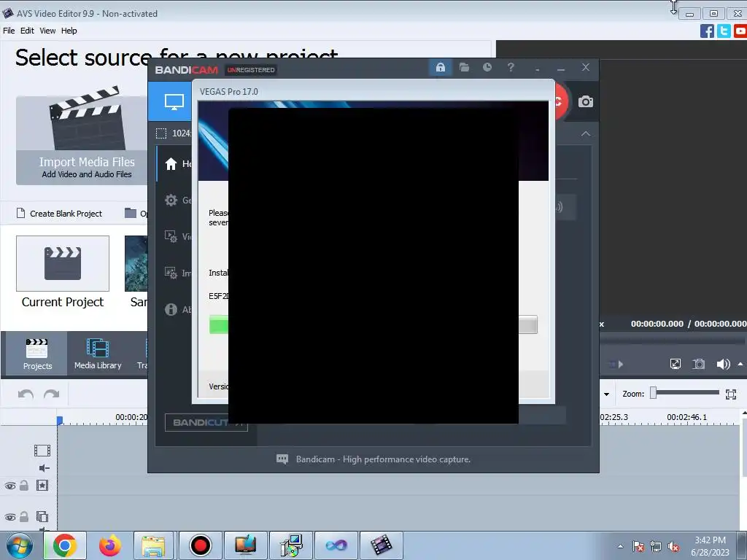
Task: Open Google Chrome from taskbar
Action: coord(65,545)
